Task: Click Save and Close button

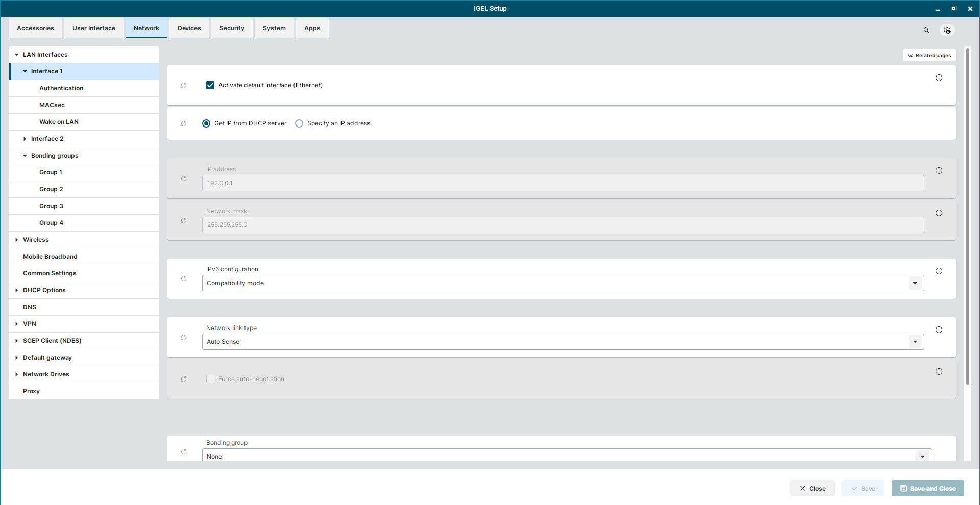Action: click(x=927, y=488)
